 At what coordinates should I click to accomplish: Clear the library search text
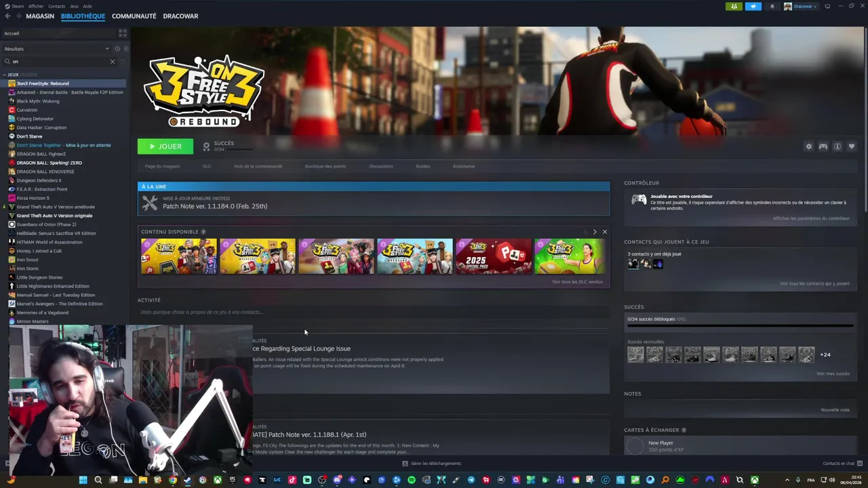[113, 62]
